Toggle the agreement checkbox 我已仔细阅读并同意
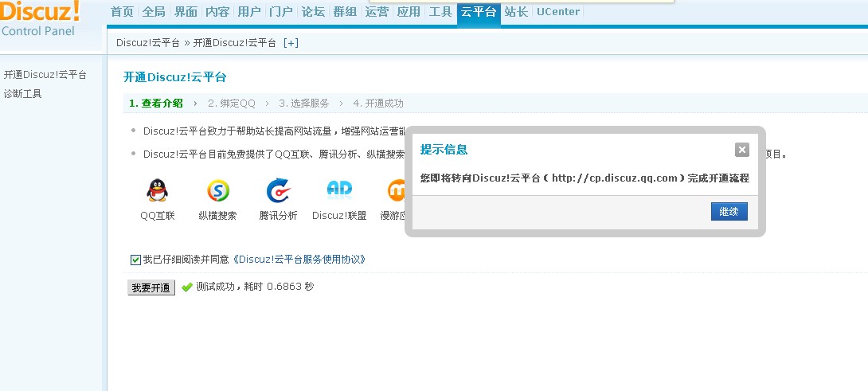Screen dimensions: 868x391 pyautogui.click(x=135, y=260)
